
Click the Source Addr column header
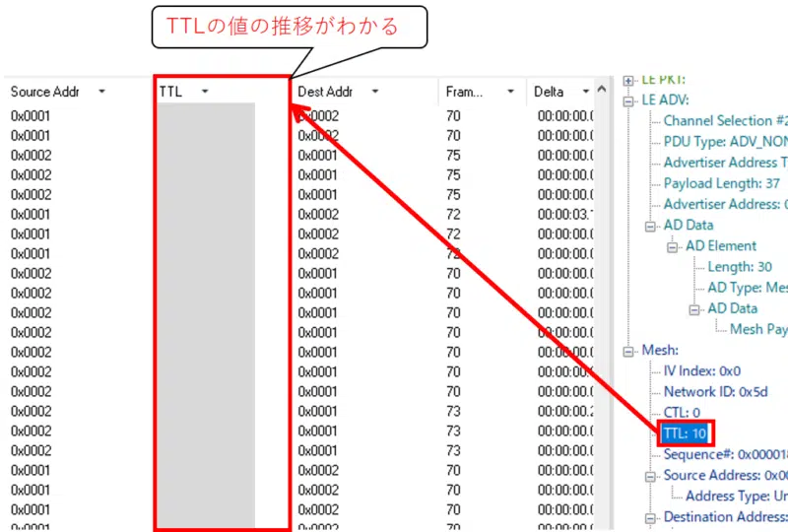click(x=44, y=92)
